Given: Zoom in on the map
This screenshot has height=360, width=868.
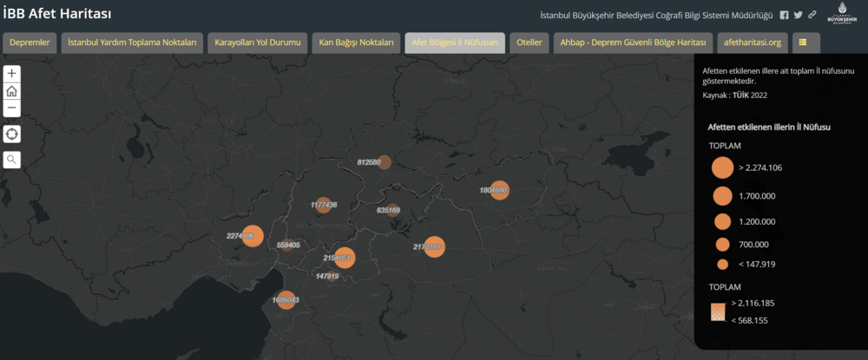Looking at the screenshot, I should click(12, 75).
